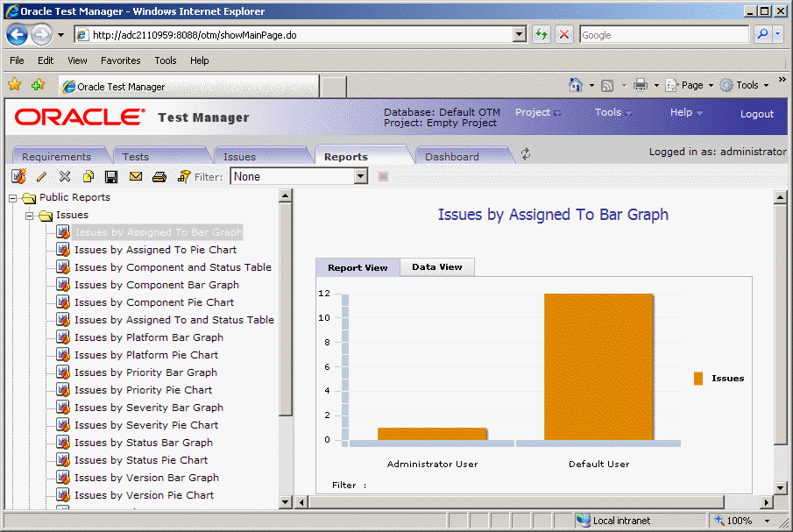Open the Tools dropdown in Oracle header
The height and width of the screenshot is (532, 793).
point(613,112)
